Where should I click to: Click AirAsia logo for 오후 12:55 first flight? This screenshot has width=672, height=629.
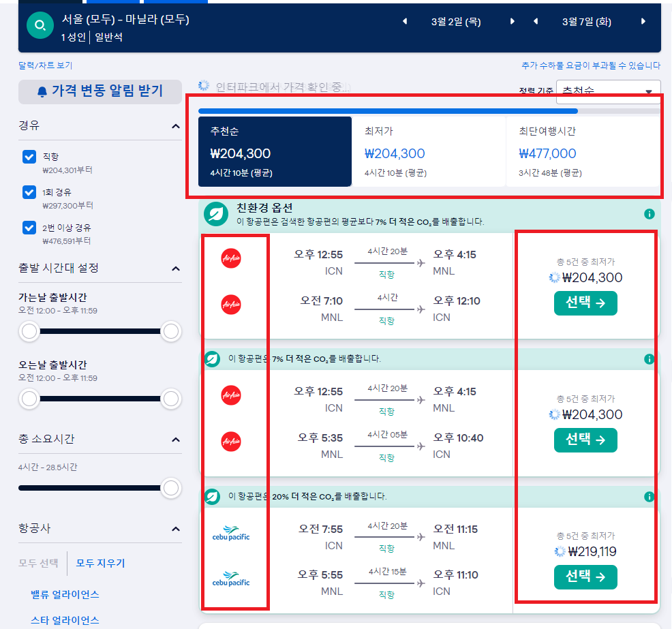(x=231, y=258)
